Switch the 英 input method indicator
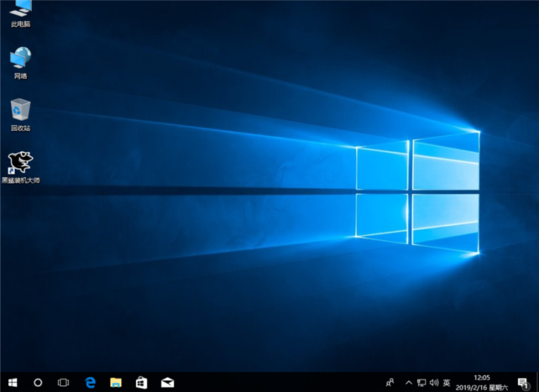 pos(447,382)
